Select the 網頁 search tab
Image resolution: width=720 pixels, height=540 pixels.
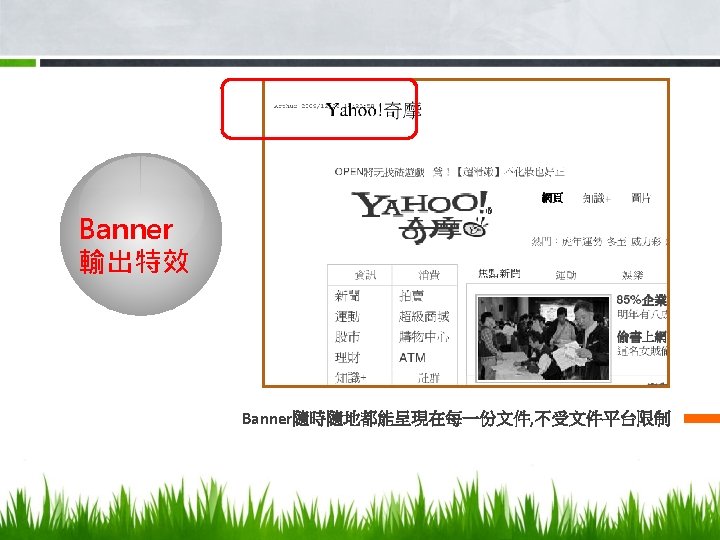point(552,198)
